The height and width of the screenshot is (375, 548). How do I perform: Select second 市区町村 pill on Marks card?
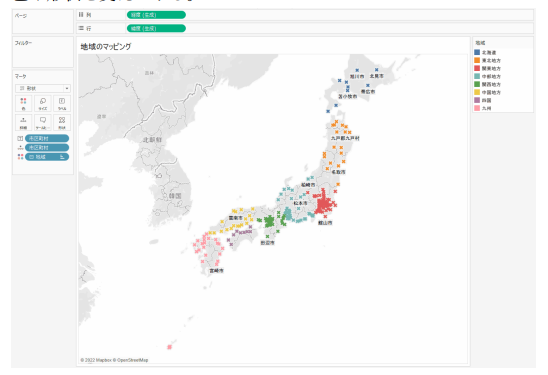pyautogui.click(x=47, y=147)
